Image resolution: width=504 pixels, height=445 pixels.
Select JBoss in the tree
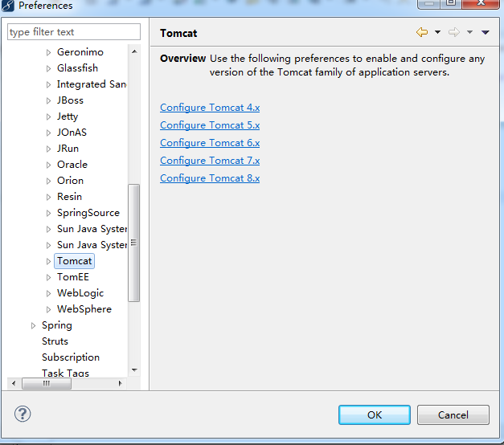[70, 100]
